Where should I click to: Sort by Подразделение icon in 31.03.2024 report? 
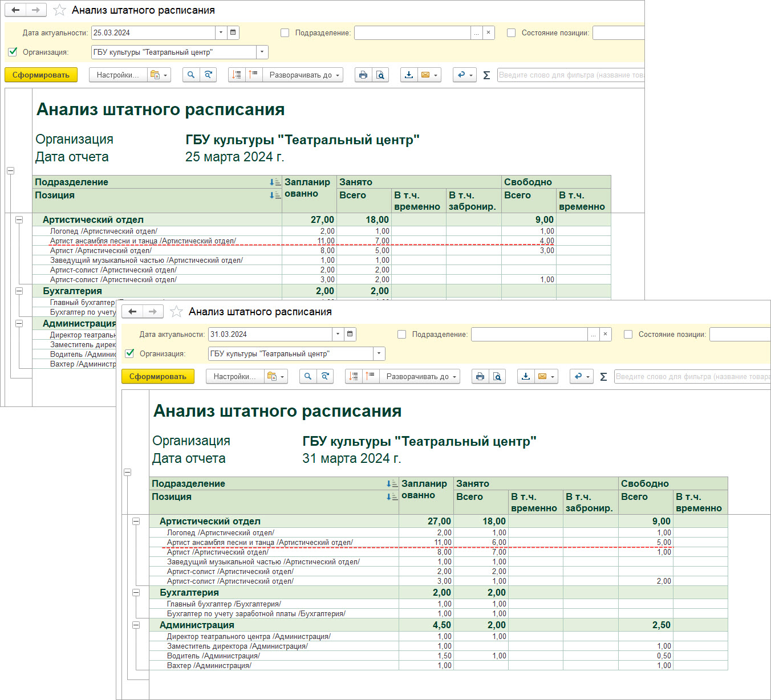392,483
